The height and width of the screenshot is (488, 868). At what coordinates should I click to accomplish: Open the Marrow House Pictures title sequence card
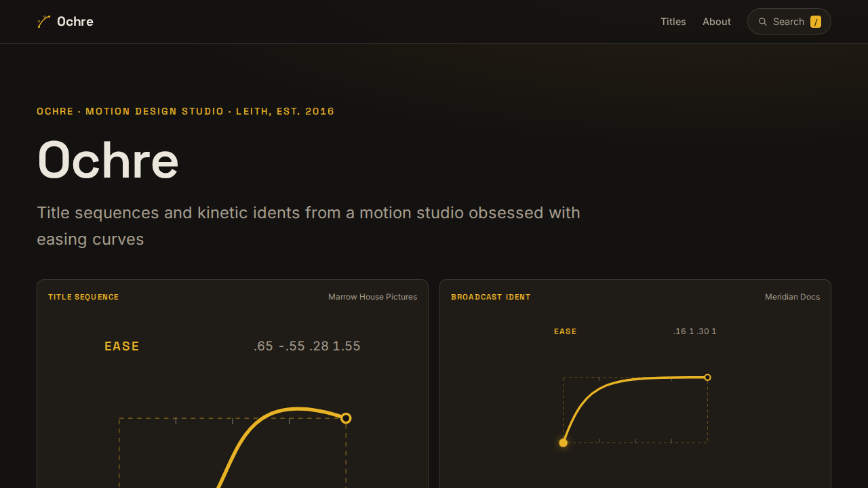point(233,384)
